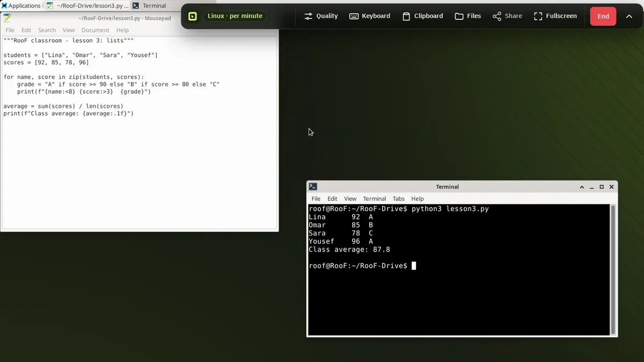The width and height of the screenshot is (644, 362).
Task: Close the Terminal window
Action: [x=612, y=187]
